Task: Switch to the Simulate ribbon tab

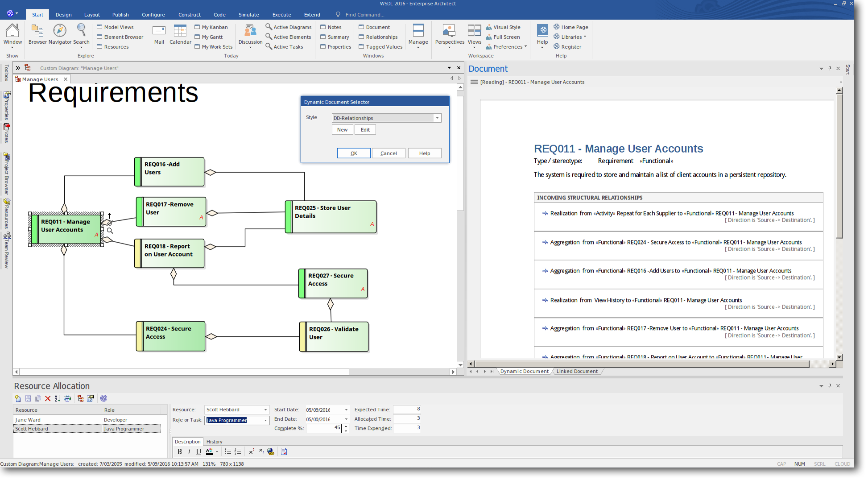Action: coord(248,15)
